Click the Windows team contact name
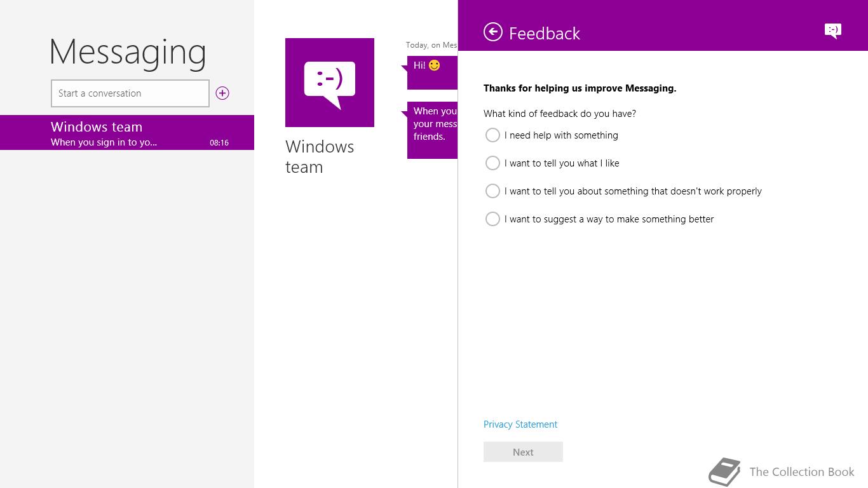The width and height of the screenshot is (868, 488). tap(320, 157)
